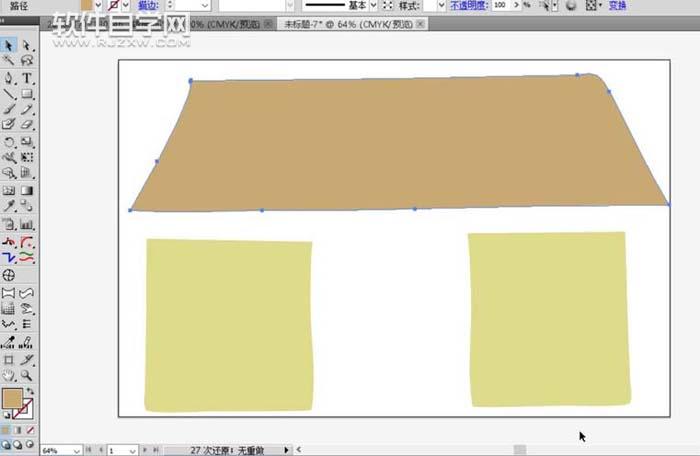Viewport: 700px width, 456px height.
Task: Select the Column Graph tool
Action: [x=27, y=224]
